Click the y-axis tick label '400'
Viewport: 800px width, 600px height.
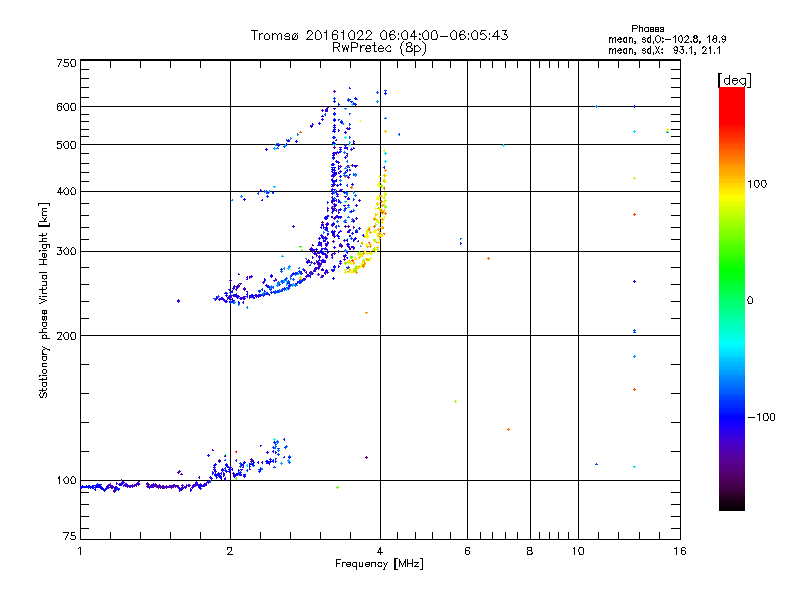pos(67,191)
